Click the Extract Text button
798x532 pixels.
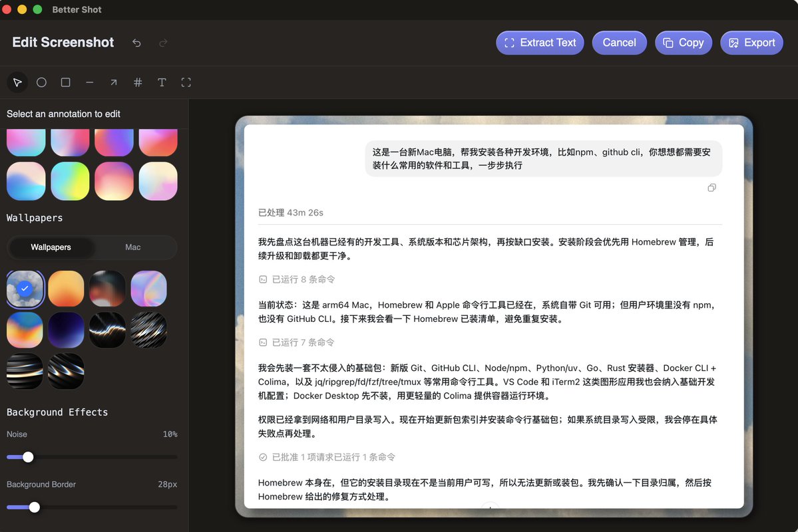tap(540, 43)
